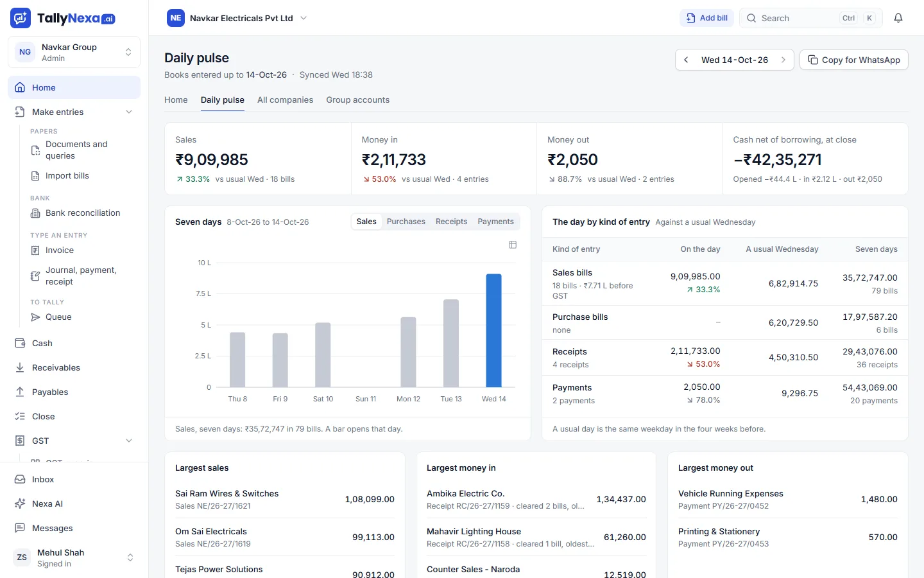
Task: Switch the chart to table view icon
Action: coord(513,245)
